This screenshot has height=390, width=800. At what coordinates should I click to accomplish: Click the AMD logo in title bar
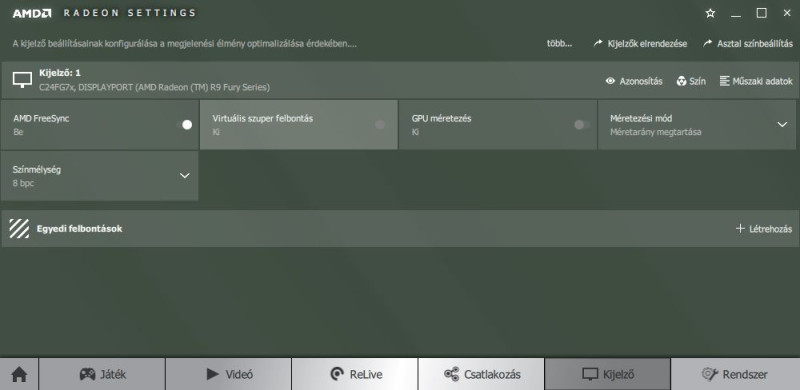32,13
